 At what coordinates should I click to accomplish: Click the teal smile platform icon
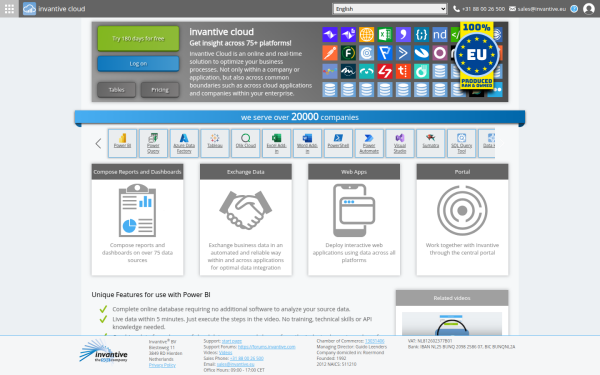click(366, 71)
